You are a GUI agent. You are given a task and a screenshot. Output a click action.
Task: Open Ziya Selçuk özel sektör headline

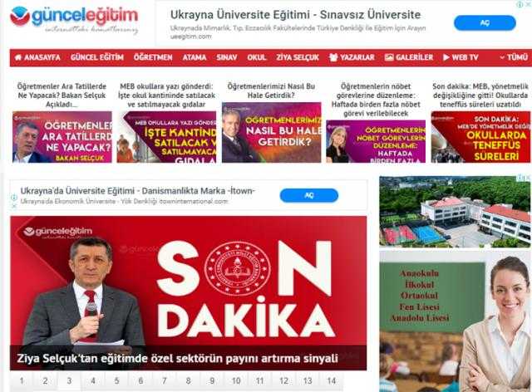(x=177, y=359)
